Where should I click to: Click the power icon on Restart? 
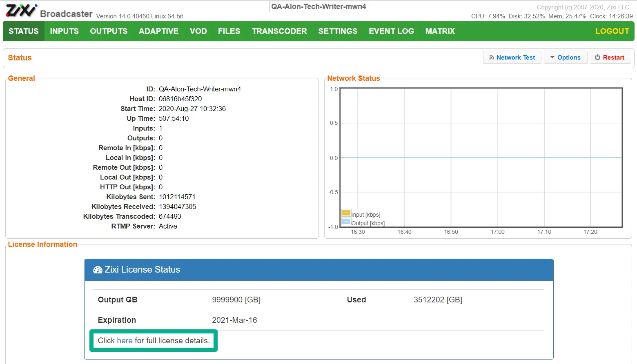(x=597, y=58)
